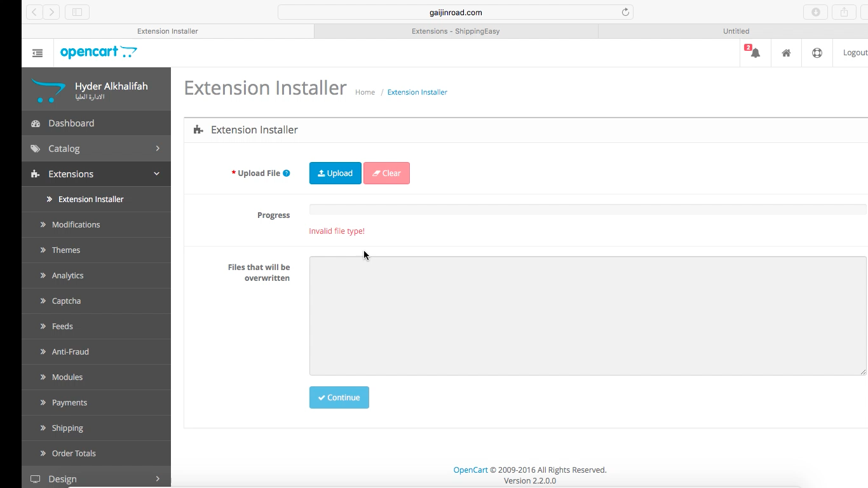868x488 pixels.
Task: Open the notifications bell icon
Action: [755, 53]
